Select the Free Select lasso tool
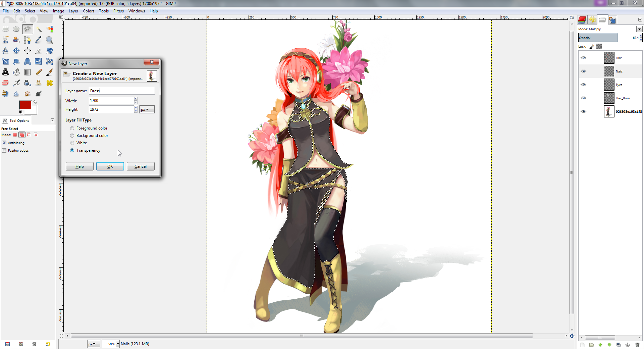This screenshot has width=644, height=349. pos(28,29)
